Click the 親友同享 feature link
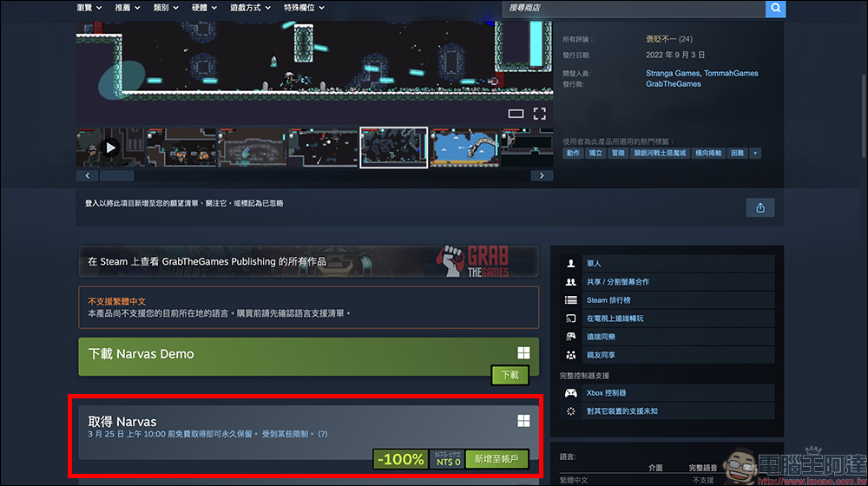Screen dimensions: 868x486 coord(601,355)
